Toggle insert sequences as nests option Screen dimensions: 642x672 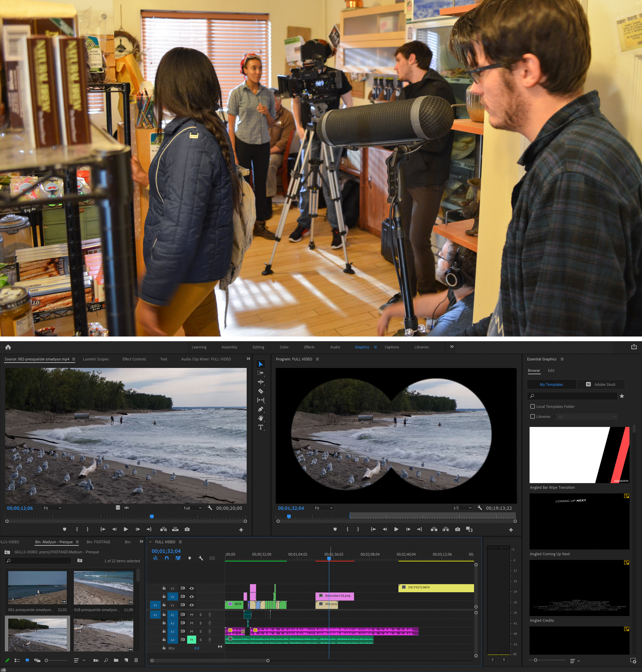tap(155, 558)
